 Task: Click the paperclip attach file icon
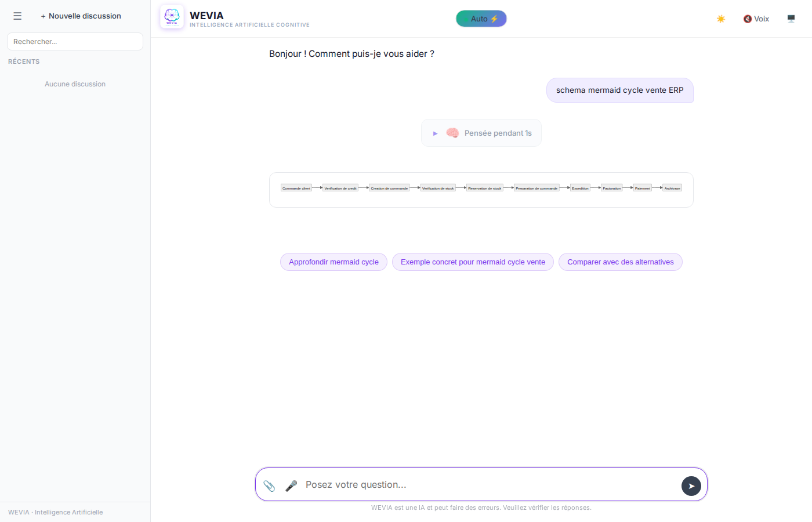coord(269,485)
